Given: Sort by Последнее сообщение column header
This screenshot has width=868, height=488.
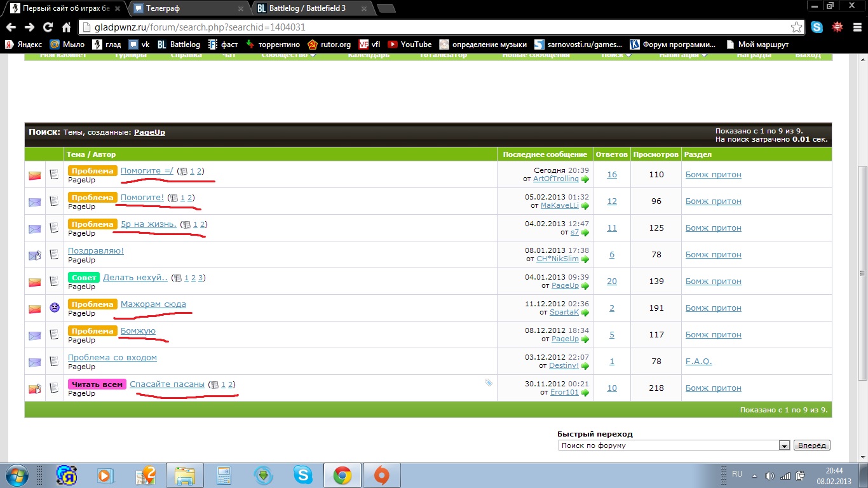Looking at the screenshot, I should 545,154.
